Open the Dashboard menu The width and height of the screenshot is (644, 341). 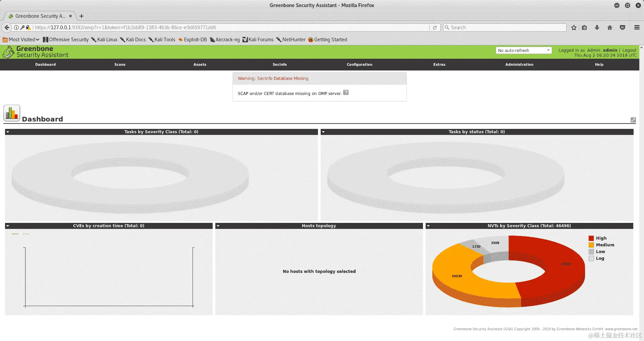click(x=46, y=64)
